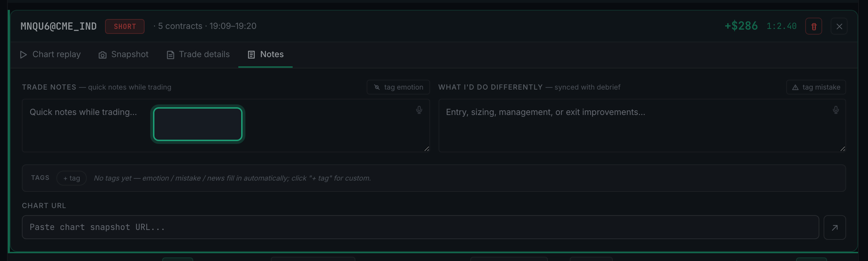Click the MNQU6@CME_IND symbol title

[59, 26]
